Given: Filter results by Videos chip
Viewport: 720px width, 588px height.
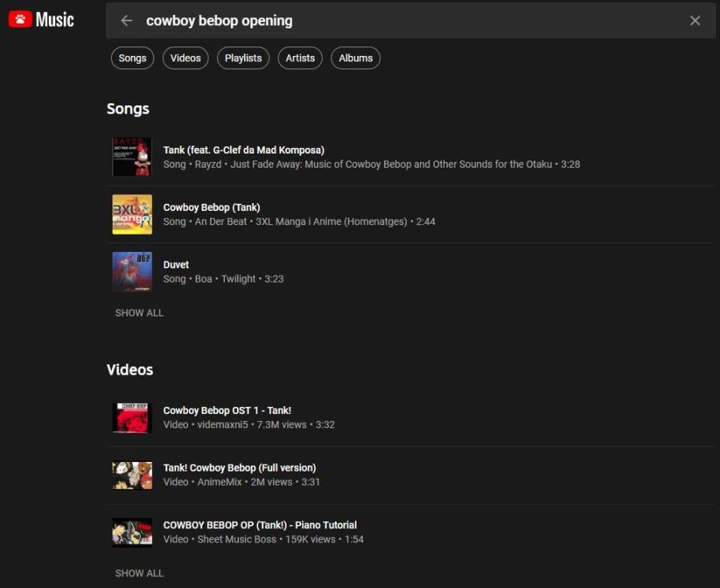Looking at the screenshot, I should click(186, 58).
